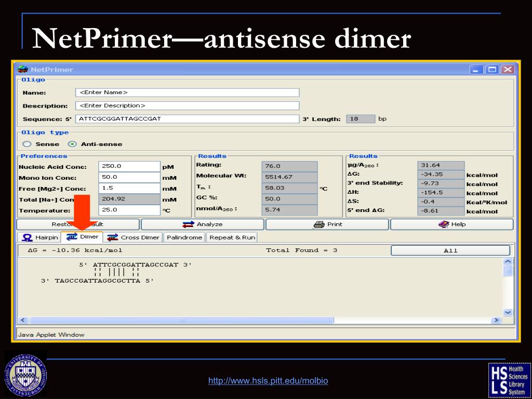Edit the Nucleic Acid Conc field
Viewport: 532px width, 399px height.
point(129,166)
